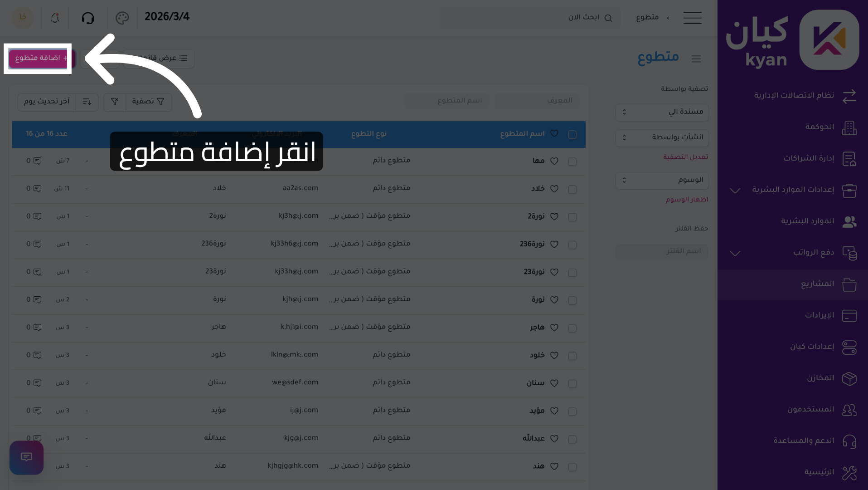
Task: Open the الحوكمة menu item
Action: pyautogui.click(x=850, y=128)
